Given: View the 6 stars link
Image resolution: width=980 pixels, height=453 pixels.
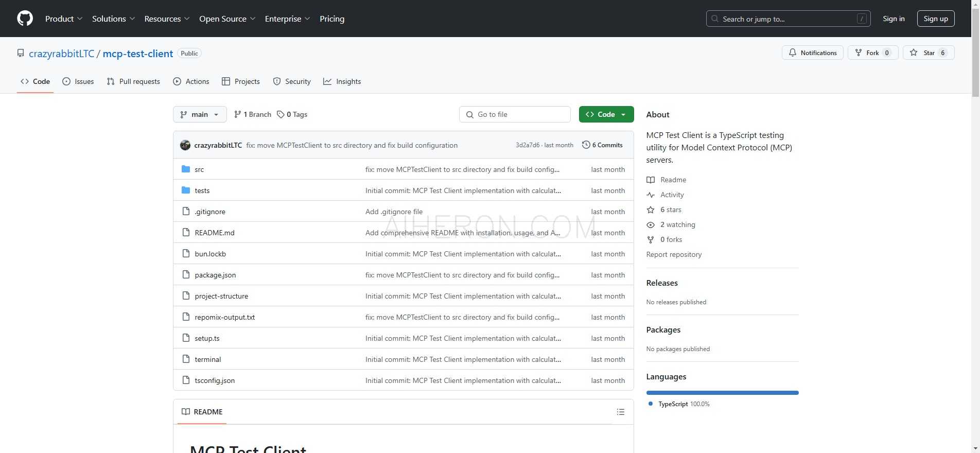Looking at the screenshot, I should click(664, 210).
